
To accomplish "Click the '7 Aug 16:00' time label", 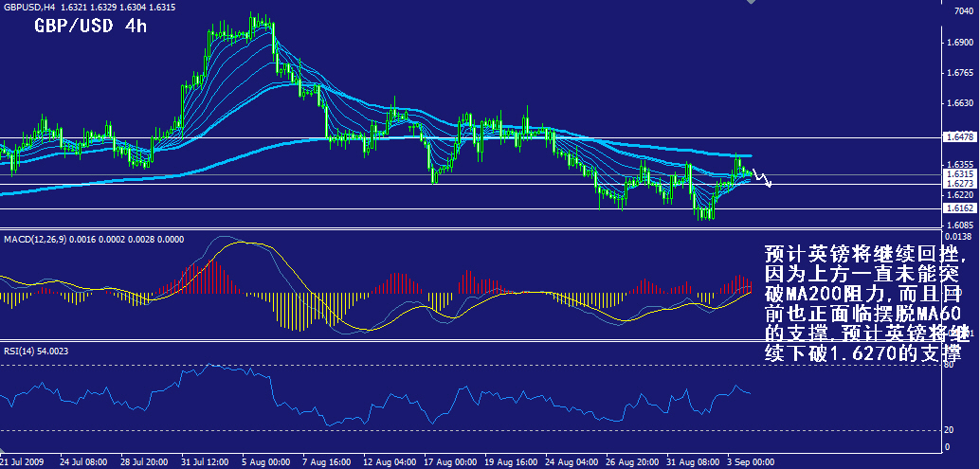I will tap(325, 462).
